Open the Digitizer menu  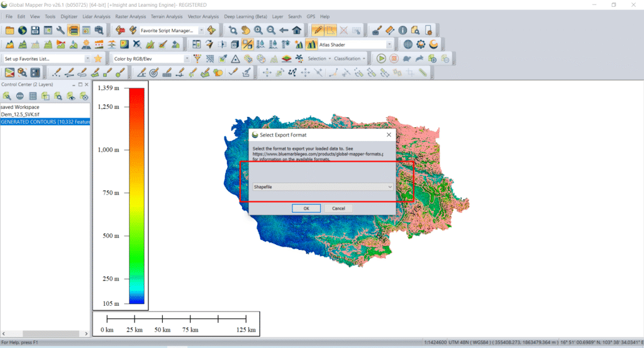tap(69, 16)
